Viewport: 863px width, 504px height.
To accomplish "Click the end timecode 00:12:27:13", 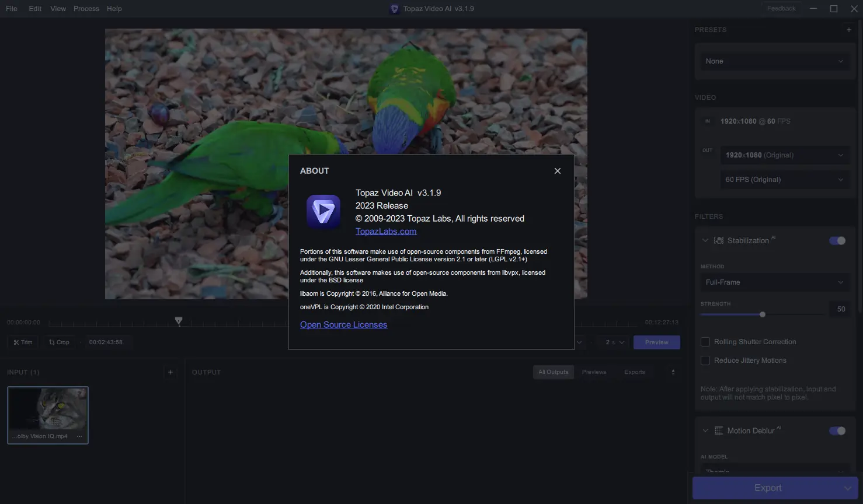I will [x=662, y=322].
